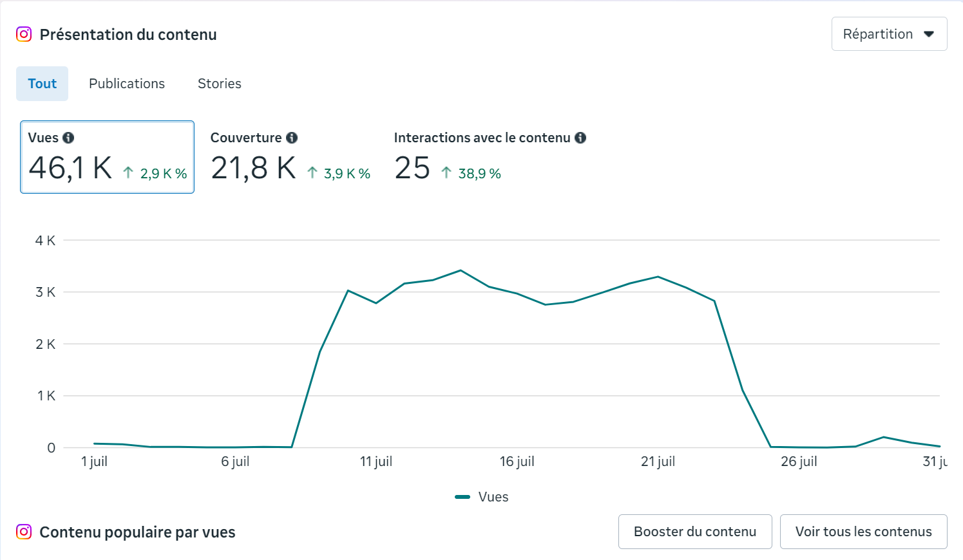Open the info icon next to Vues
Screen dimensions: 963x560
point(68,138)
